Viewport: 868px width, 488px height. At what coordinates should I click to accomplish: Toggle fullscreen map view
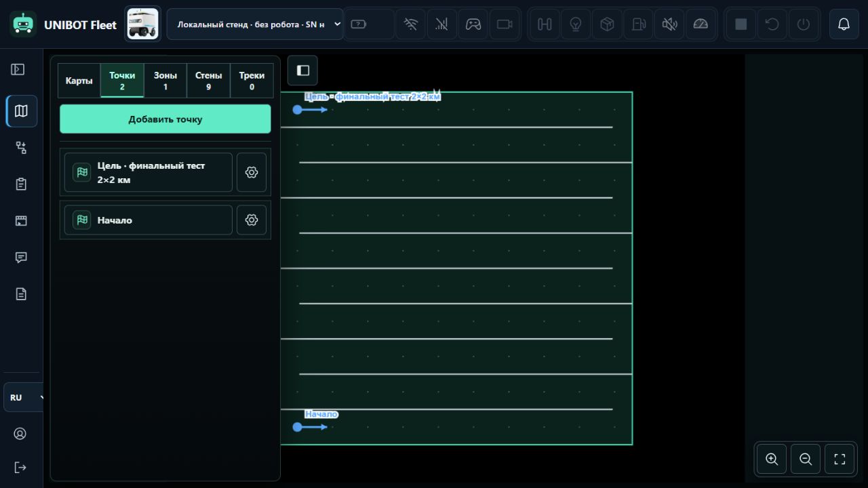click(x=840, y=459)
